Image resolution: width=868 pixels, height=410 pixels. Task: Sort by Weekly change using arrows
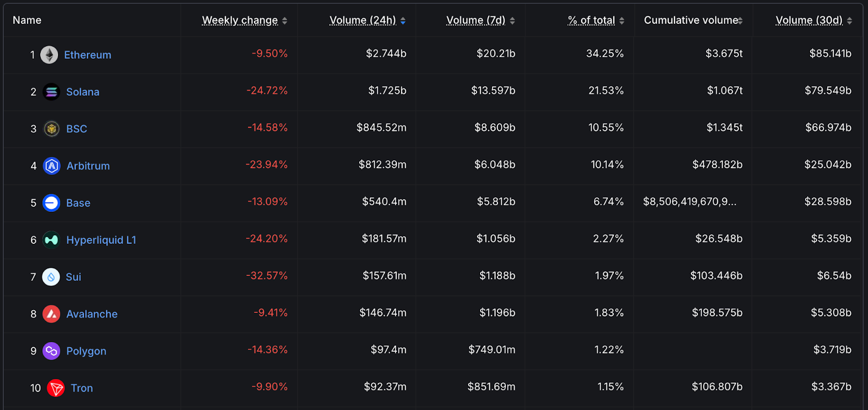tap(285, 21)
